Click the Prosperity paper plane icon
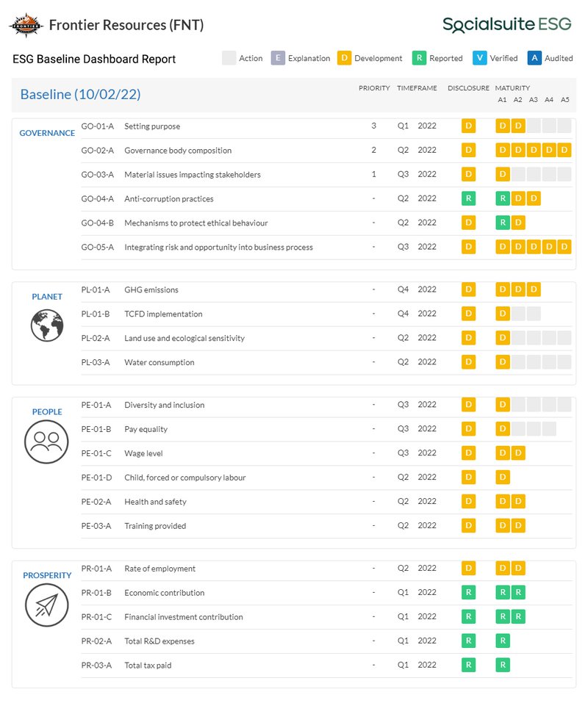Image resolution: width=588 pixels, height=728 pixels. 46,604
